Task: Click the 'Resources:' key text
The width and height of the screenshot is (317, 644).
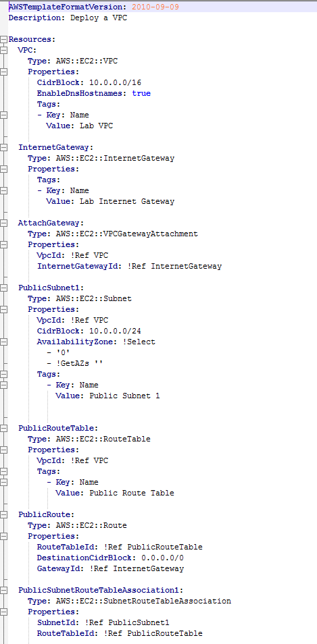Action: 32,39
